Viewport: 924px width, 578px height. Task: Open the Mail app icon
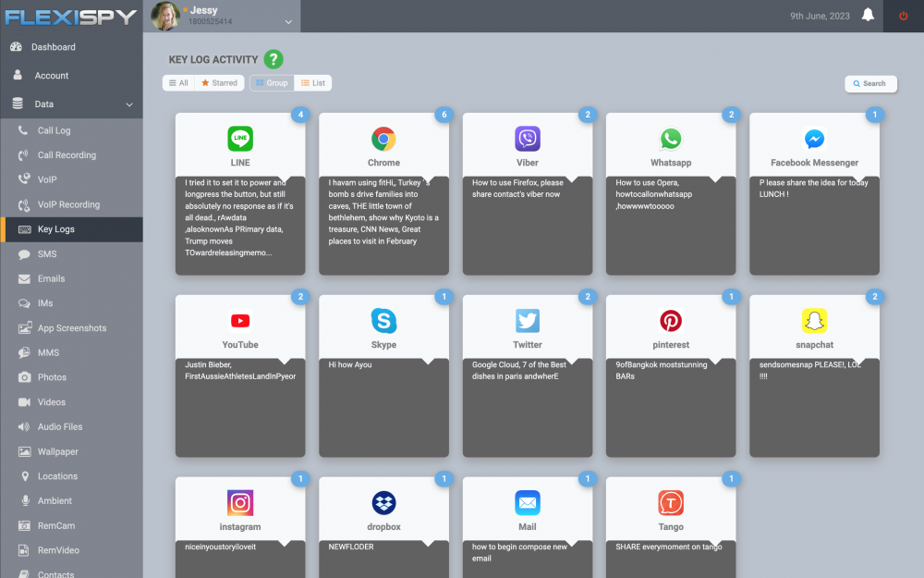(528, 503)
